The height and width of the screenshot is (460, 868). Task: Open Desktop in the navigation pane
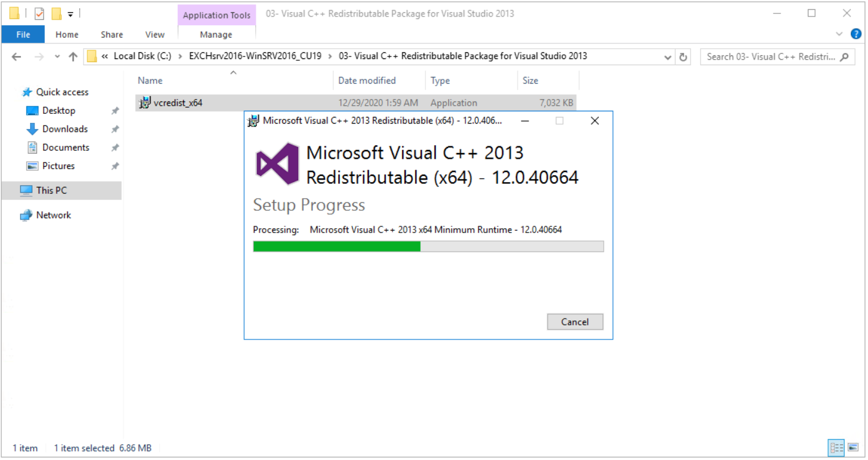tap(58, 111)
